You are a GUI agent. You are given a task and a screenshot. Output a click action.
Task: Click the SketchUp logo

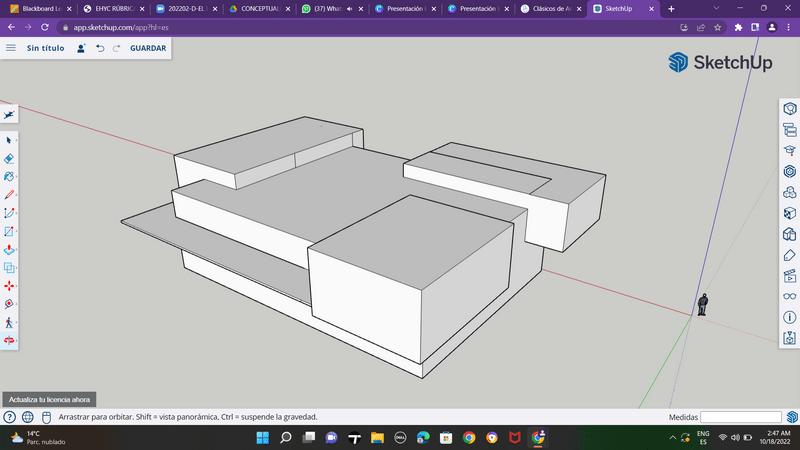pyautogui.click(x=720, y=62)
